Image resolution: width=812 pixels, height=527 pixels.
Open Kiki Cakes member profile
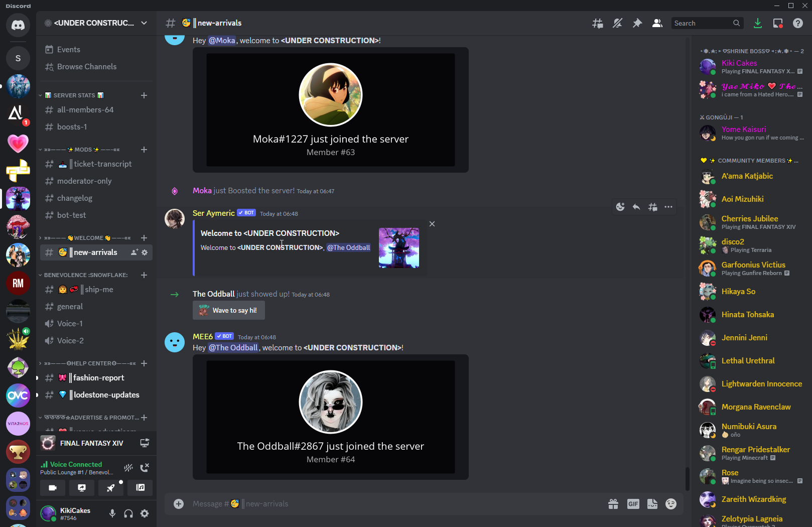click(x=751, y=67)
